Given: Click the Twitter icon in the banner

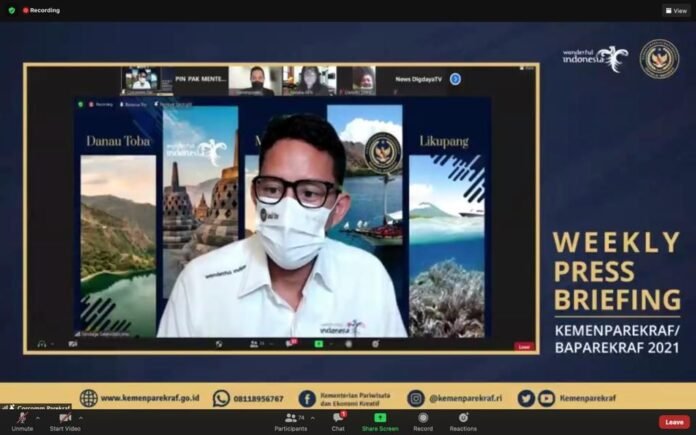Looking at the screenshot, I should pos(526,399).
